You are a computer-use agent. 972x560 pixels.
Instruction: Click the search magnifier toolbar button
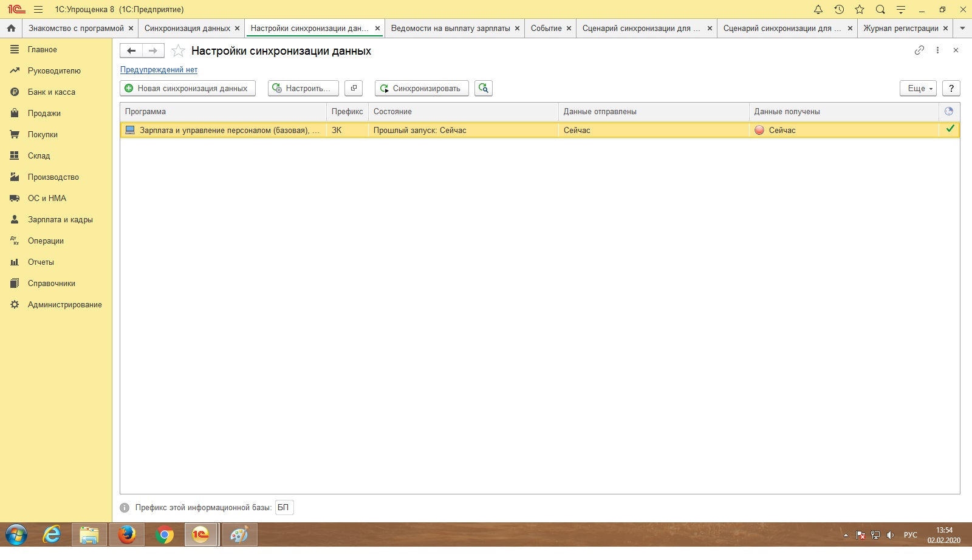(x=484, y=88)
